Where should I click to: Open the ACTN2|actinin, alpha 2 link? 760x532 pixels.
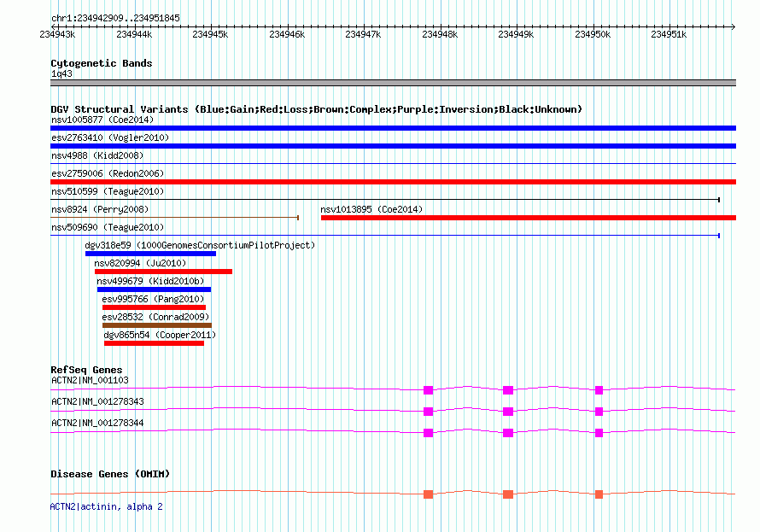click(107, 506)
